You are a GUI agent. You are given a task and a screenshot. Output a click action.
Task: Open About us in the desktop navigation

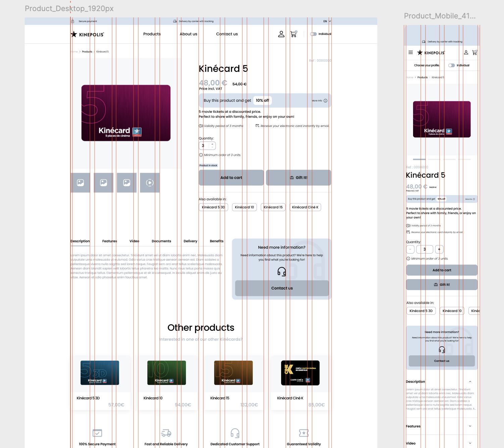[x=189, y=34]
